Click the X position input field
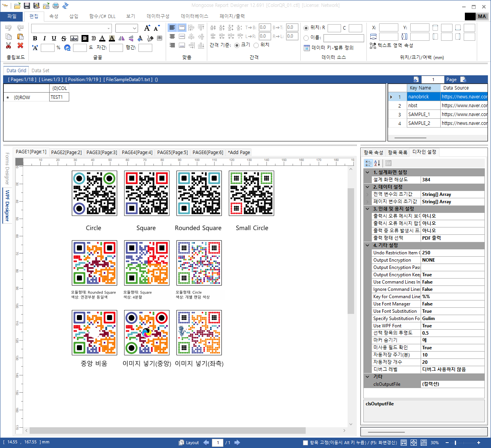 389,28
